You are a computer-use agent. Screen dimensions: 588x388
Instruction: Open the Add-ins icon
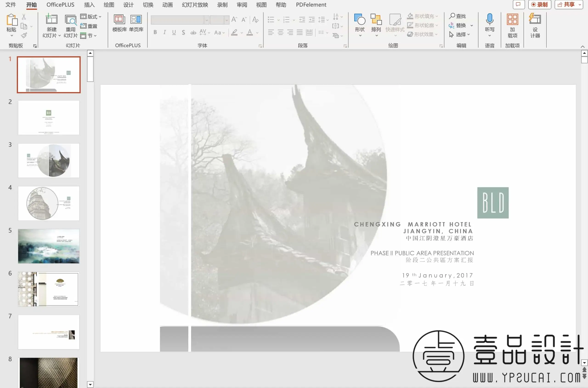[512, 19]
